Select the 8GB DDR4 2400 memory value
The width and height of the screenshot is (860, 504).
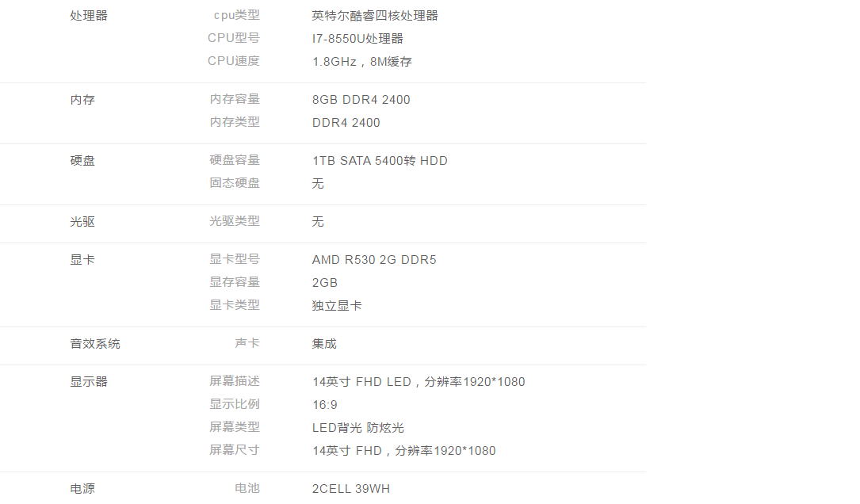[361, 100]
